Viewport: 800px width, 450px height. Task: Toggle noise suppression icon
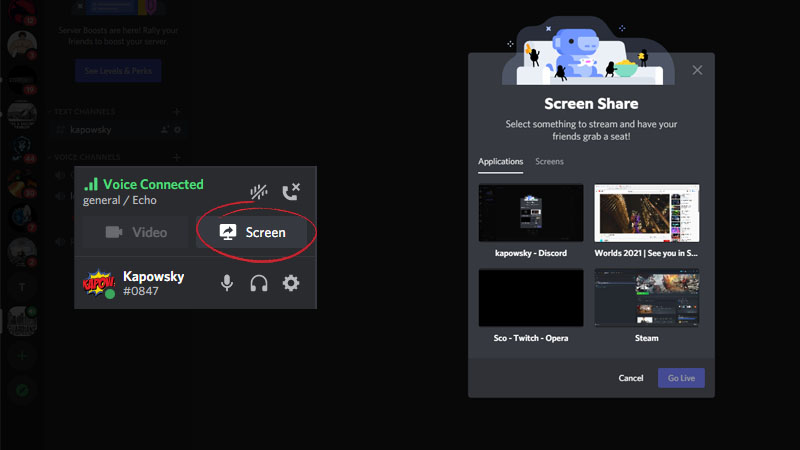click(x=259, y=192)
